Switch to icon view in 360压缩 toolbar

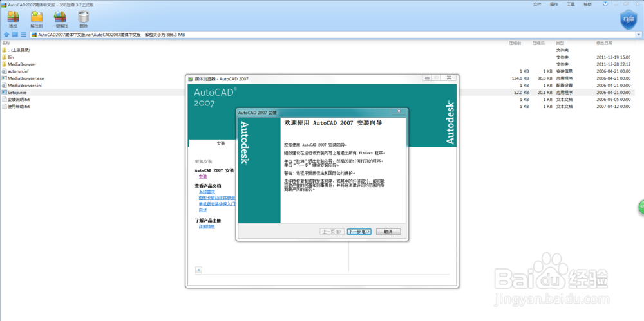click(15, 35)
